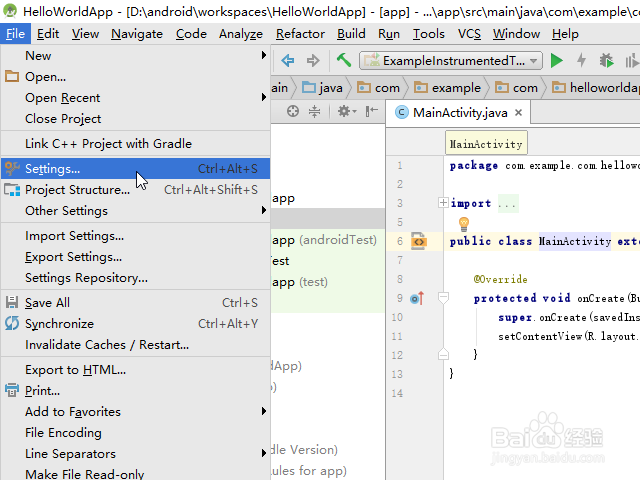Click the Open folder icon in File menu
Viewport: 640px width, 480px height.
pos(12,76)
